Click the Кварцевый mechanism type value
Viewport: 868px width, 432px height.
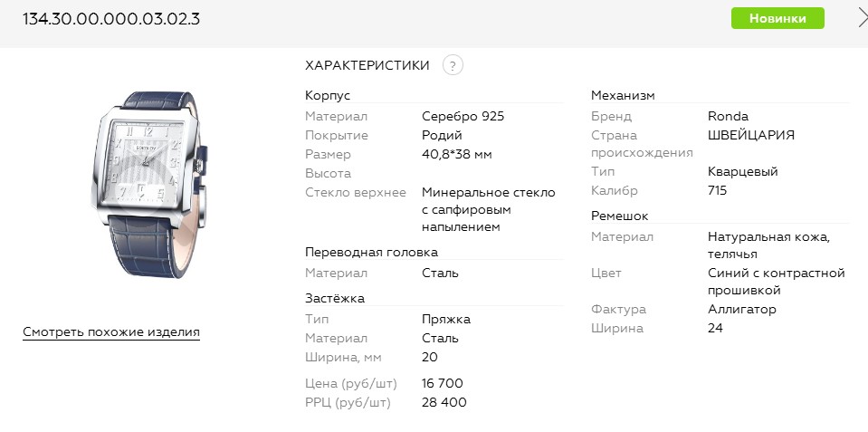click(742, 171)
